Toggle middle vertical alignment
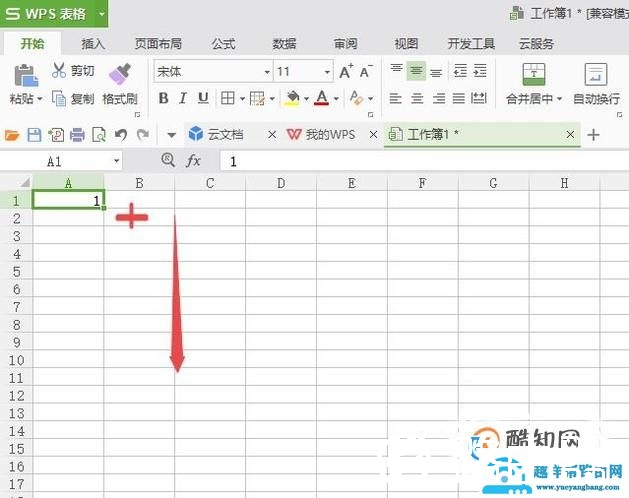Viewport: 629px width, 498px height. [x=416, y=71]
